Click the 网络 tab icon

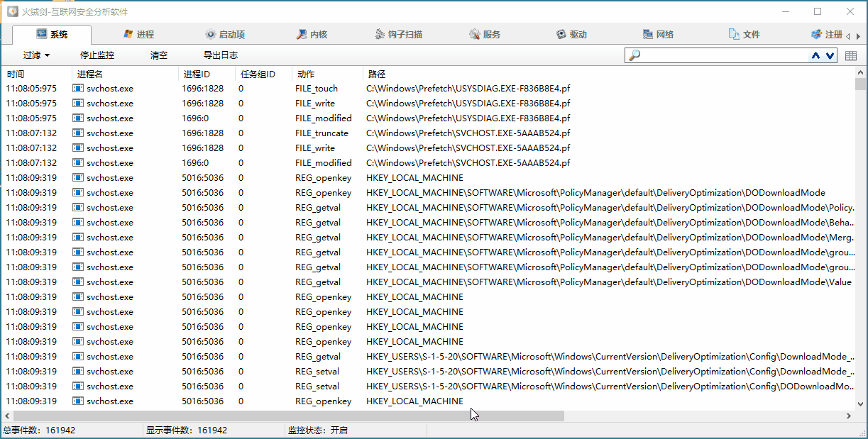tap(647, 34)
